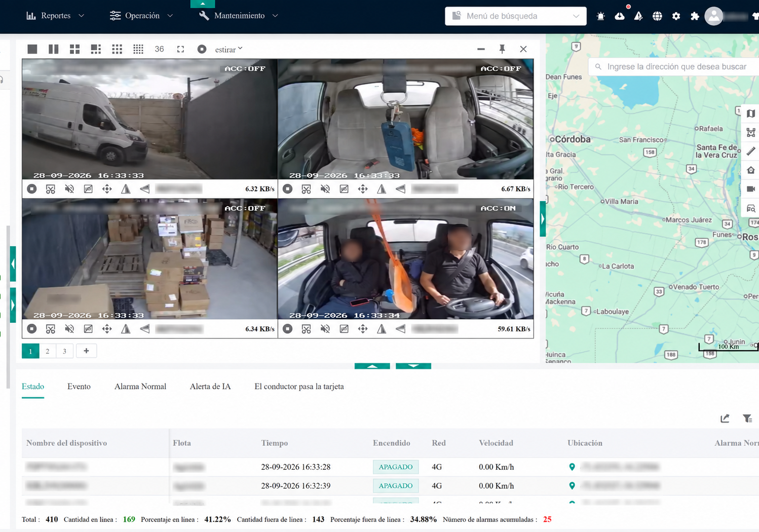Select the two-column video layout
The width and height of the screenshot is (759, 532).
click(x=53, y=49)
